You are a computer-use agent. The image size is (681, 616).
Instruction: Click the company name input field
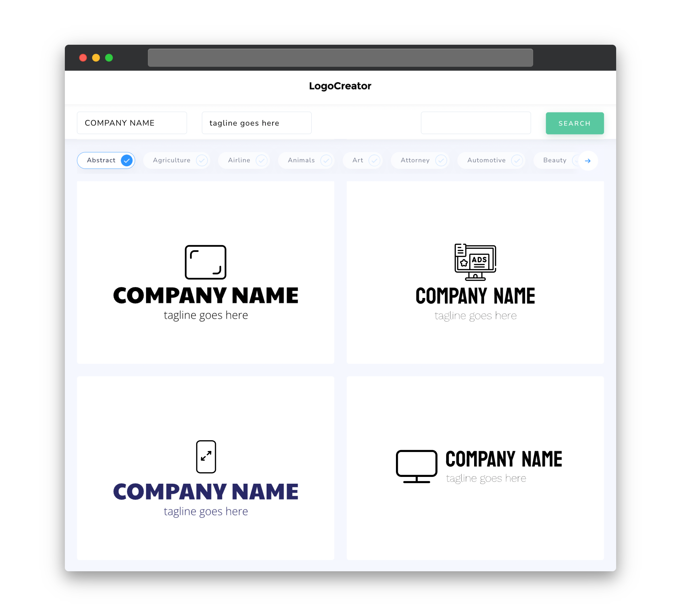click(x=133, y=123)
